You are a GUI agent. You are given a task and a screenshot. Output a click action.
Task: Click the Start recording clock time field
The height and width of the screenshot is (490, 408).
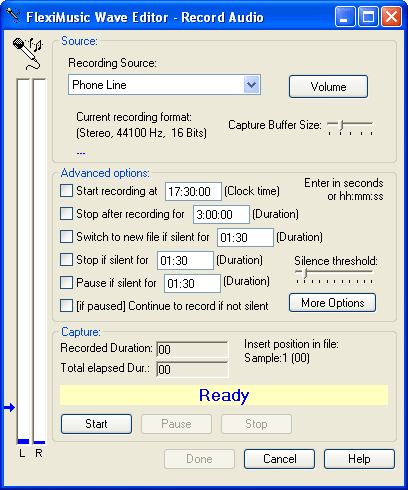pyautogui.click(x=193, y=191)
